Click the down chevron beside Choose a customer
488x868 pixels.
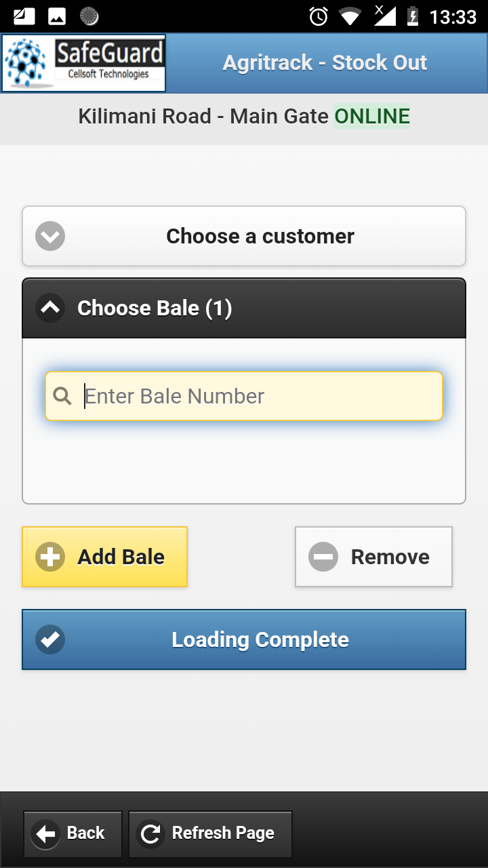[50, 237]
